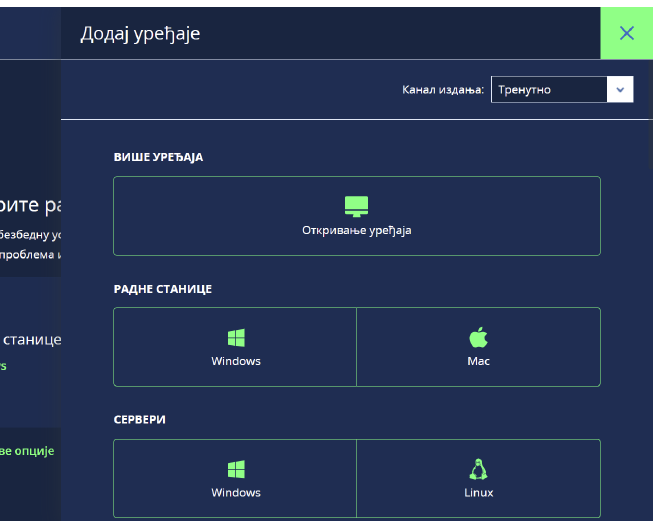
Task: Select the Linux server text label
Action: (478, 493)
